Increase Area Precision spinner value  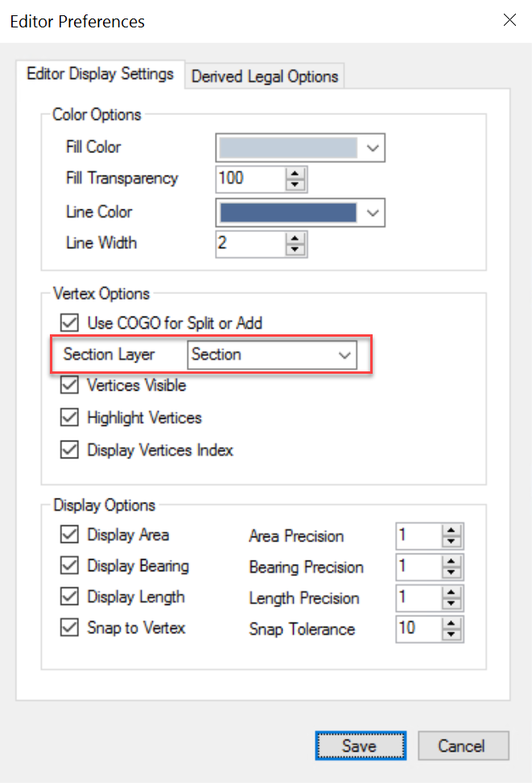[x=452, y=531]
